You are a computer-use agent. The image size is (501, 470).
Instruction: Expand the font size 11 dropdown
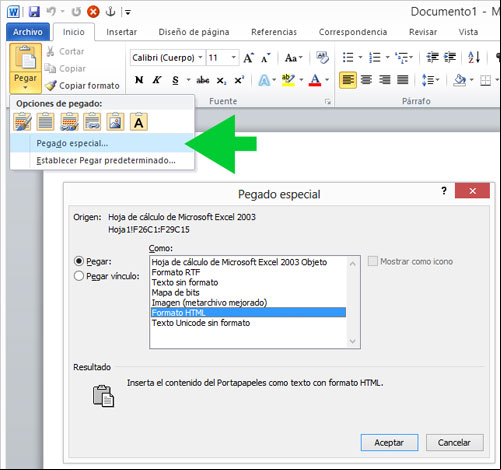233,58
